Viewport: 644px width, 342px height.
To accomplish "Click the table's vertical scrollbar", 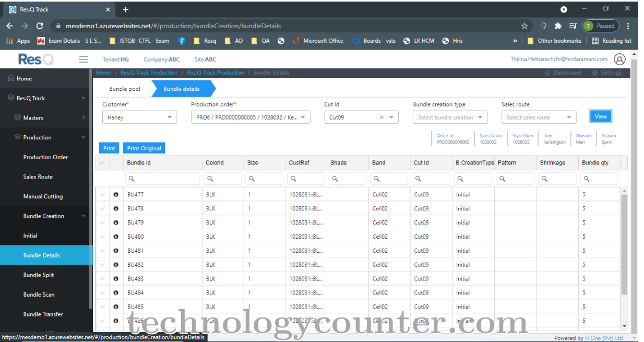I will click(624, 245).
